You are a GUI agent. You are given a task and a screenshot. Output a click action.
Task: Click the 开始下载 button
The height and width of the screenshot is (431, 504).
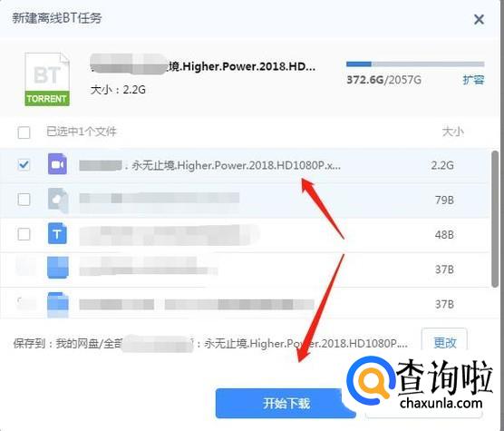coord(286,404)
